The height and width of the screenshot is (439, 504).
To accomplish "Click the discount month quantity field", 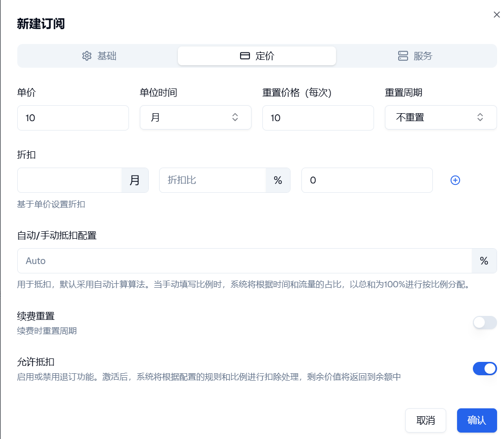I will [x=70, y=180].
